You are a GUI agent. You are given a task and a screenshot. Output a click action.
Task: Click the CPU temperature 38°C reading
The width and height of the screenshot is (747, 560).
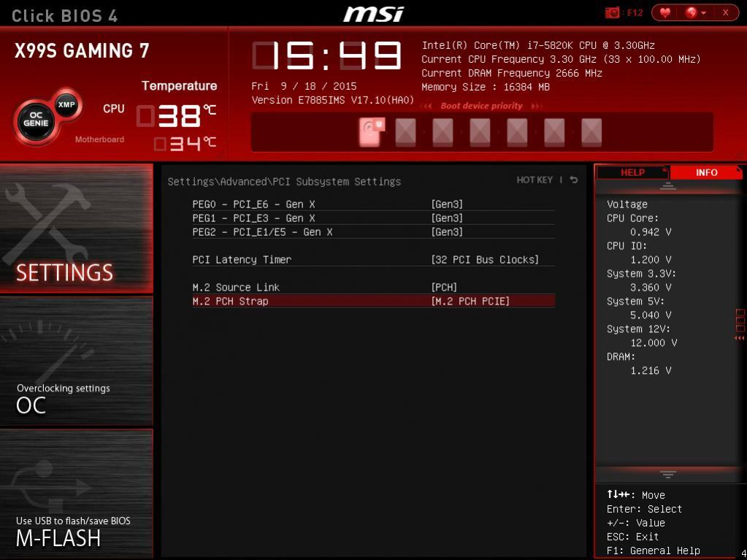coord(176,115)
